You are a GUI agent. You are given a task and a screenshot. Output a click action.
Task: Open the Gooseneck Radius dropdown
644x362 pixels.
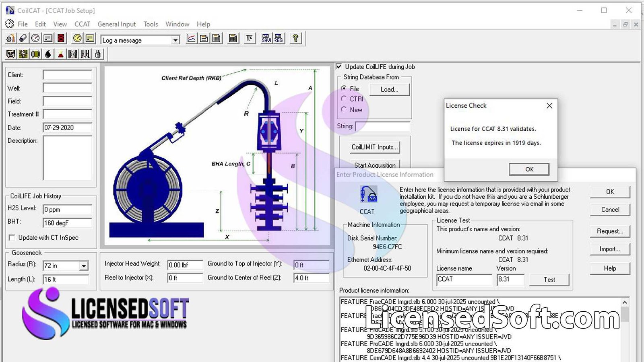[84, 266]
